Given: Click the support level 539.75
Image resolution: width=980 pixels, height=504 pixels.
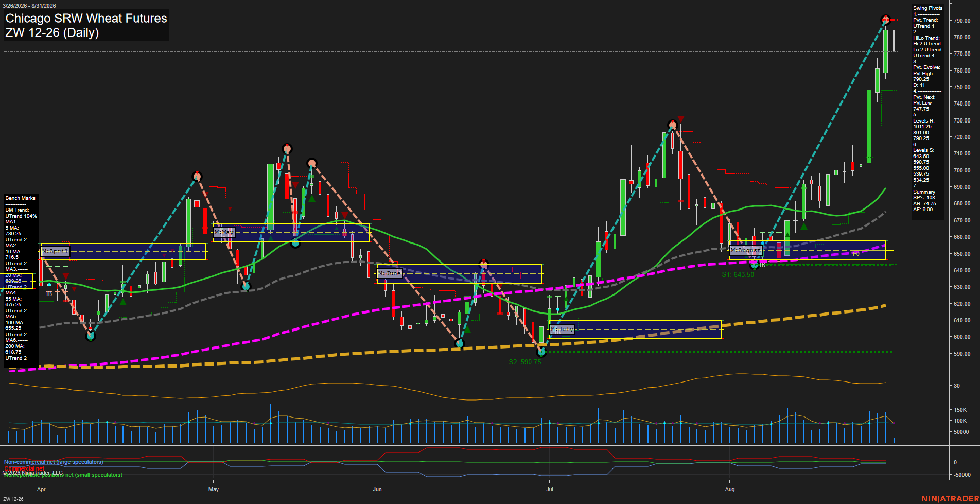Looking at the screenshot, I should [x=921, y=175].
